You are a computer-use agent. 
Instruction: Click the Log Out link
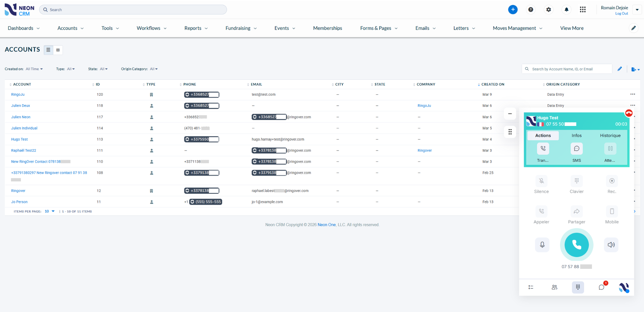(621, 14)
